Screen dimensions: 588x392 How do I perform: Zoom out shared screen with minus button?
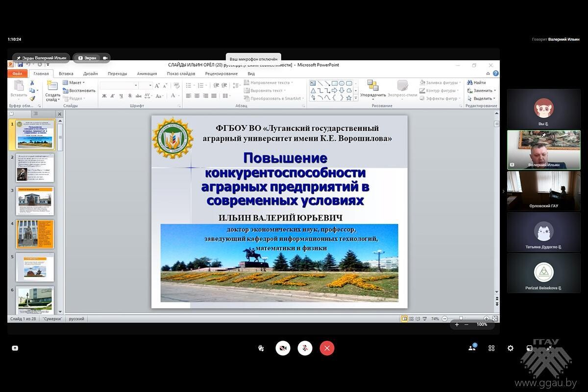[466, 324]
